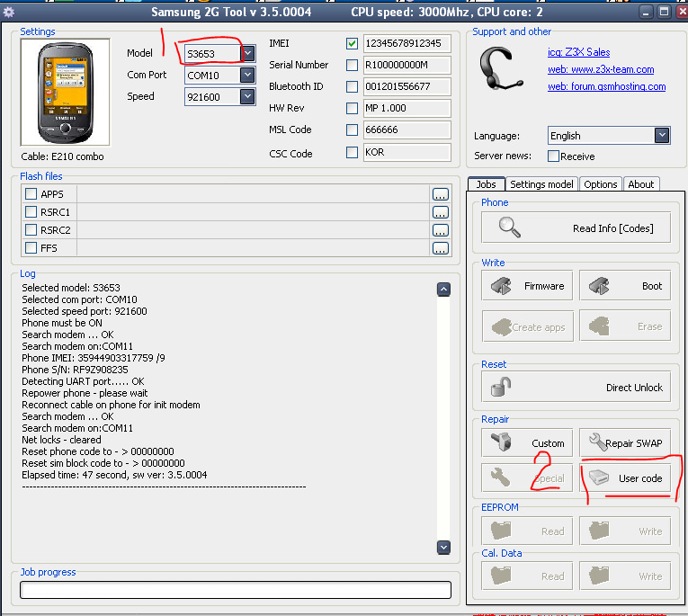This screenshot has height=616, width=688.
Task: Click the Erase chip icon
Action: [x=599, y=326]
